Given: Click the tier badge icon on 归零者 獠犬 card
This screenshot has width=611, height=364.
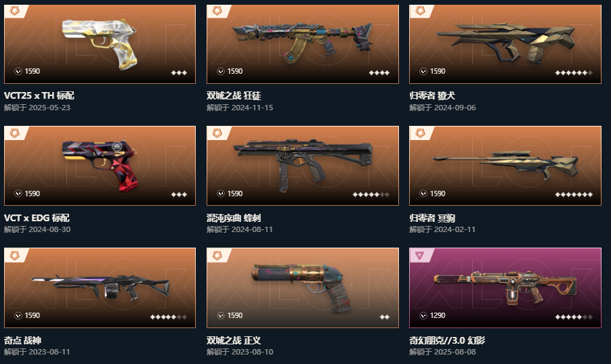Looking at the screenshot, I should [x=420, y=11].
